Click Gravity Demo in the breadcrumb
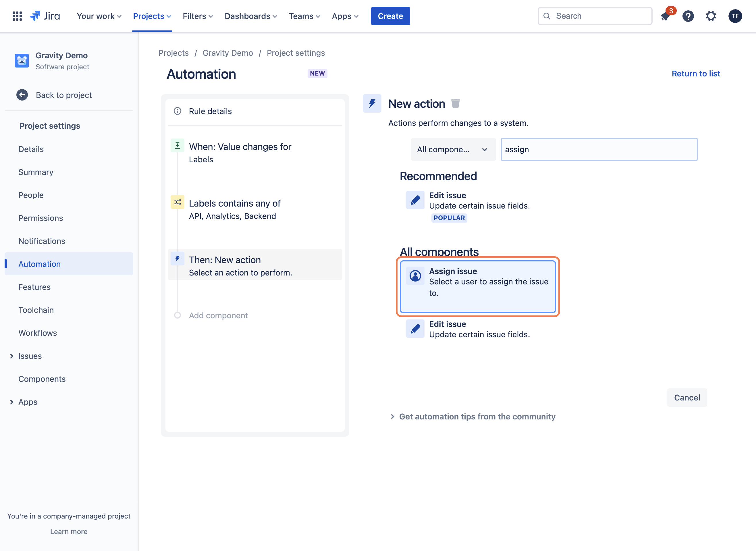 (x=228, y=53)
